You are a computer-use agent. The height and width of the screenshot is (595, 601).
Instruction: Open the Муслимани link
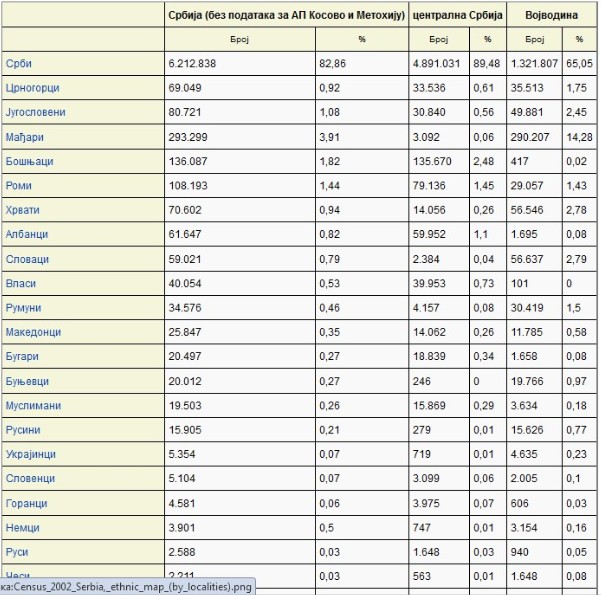click(x=33, y=405)
